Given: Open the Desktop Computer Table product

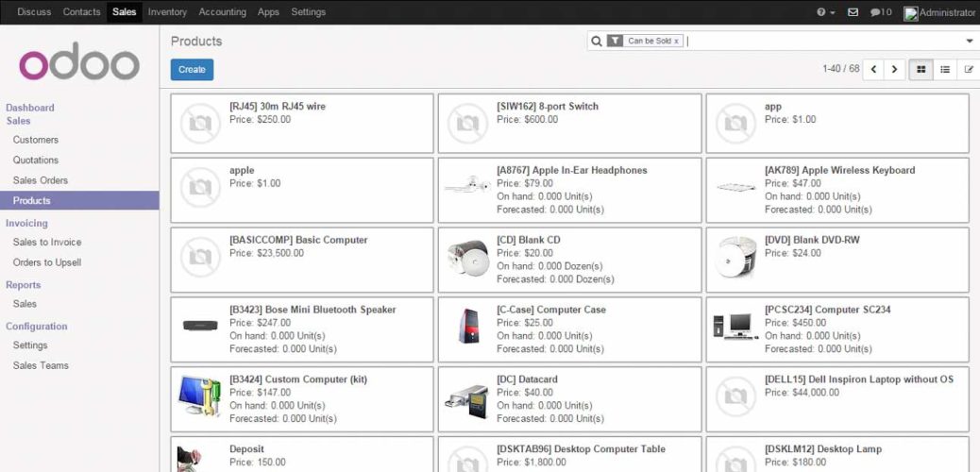Looking at the screenshot, I should [569, 454].
